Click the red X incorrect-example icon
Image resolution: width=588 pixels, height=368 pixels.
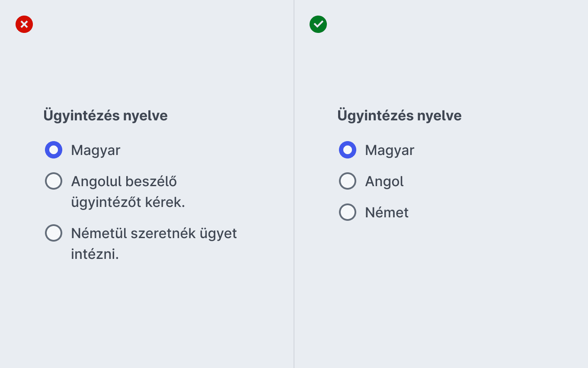click(24, 24)
